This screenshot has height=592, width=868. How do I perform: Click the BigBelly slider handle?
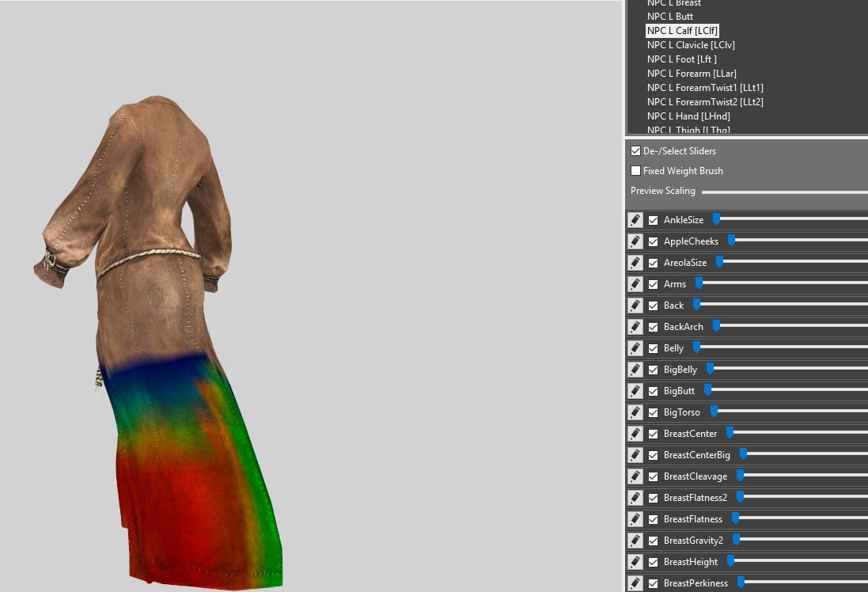711,368
